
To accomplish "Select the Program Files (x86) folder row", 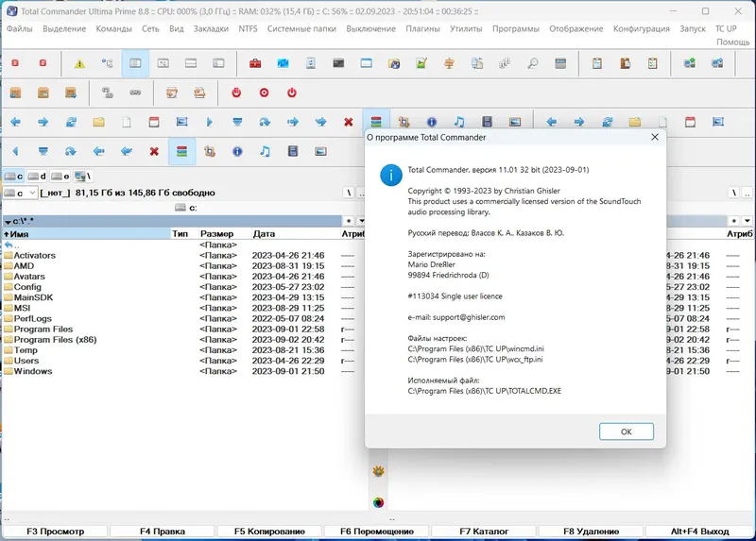I will pyautogui.click(x=183, y=340).
